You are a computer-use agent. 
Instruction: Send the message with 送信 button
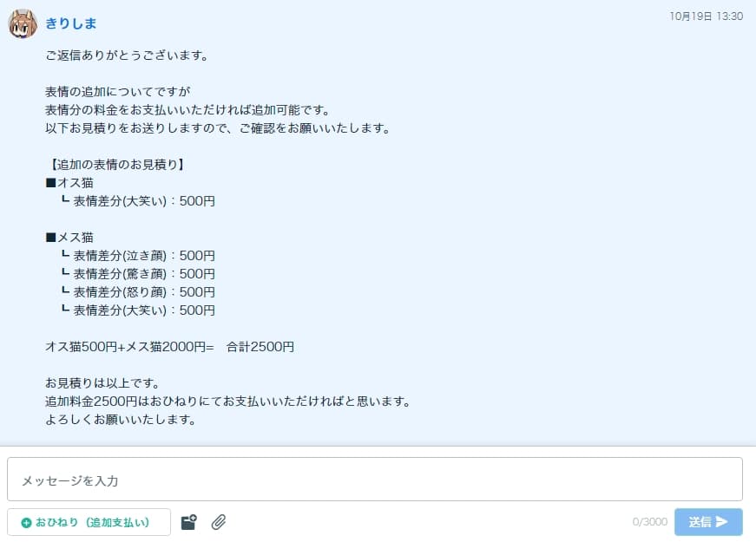(x=708, y=522)
